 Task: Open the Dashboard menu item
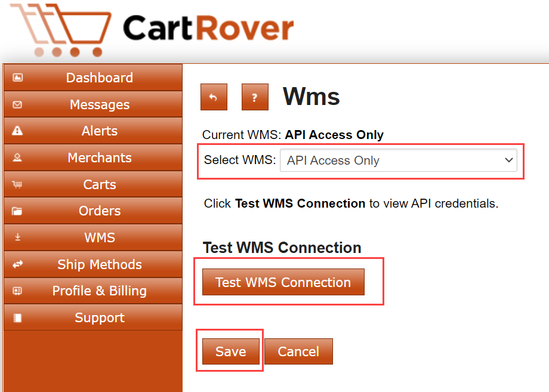tap(93, 78)
